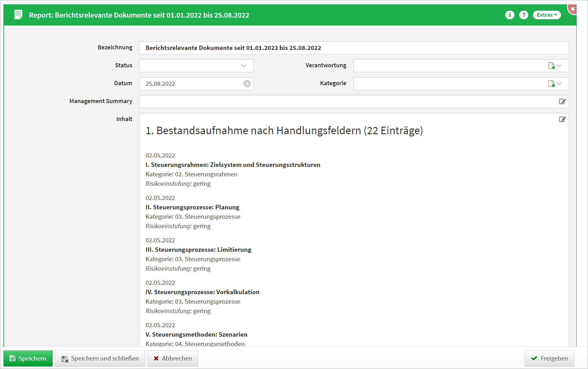Image resolution: width=588 pixels, height=369 pixels.
Task: Close the report dialog window
Action: (x=573, y=9)
